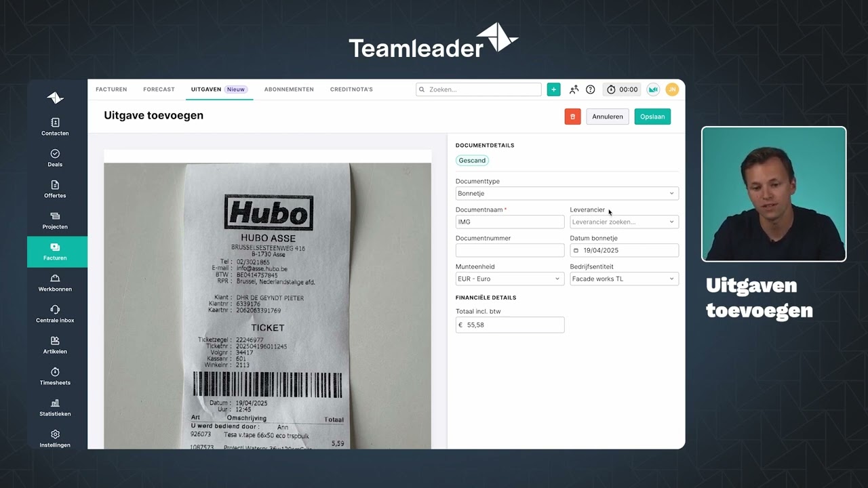This screenshot has height=488, width=868.
Task: Select Facturen in the sidebar
Action: (57, 251)
